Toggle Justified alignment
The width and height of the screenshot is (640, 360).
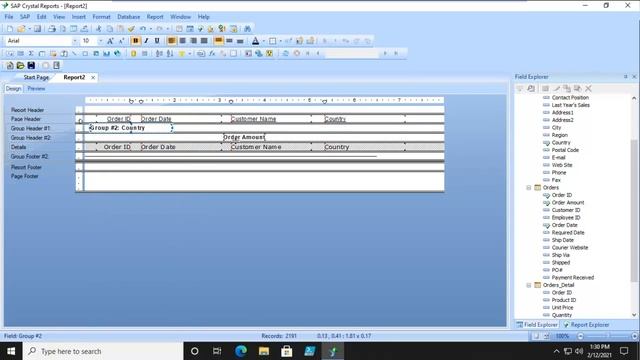[x=204, y=41]
